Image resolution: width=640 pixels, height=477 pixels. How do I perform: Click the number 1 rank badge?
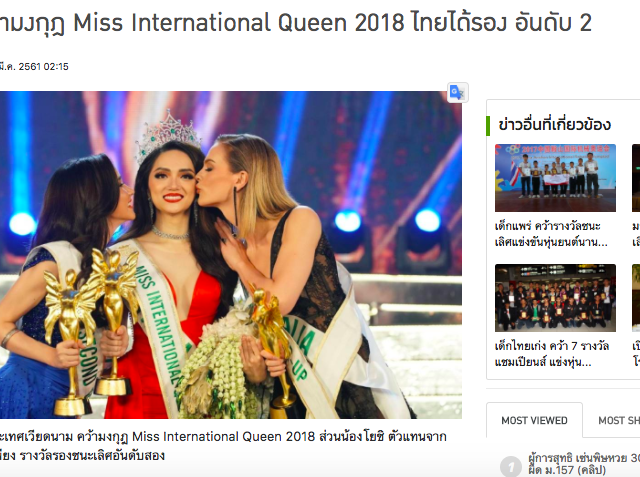pyautogui.click(x=511, y=466)
